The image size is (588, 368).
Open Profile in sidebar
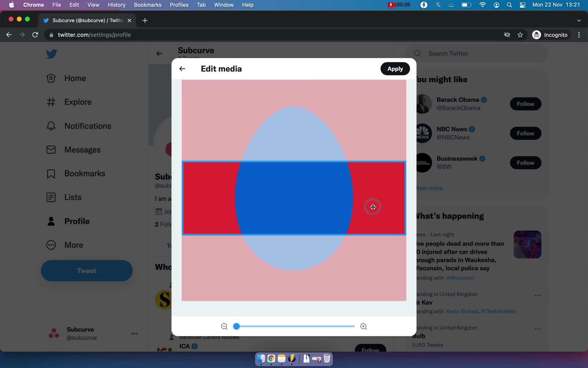pyautogui.click(x=68, y=221)
